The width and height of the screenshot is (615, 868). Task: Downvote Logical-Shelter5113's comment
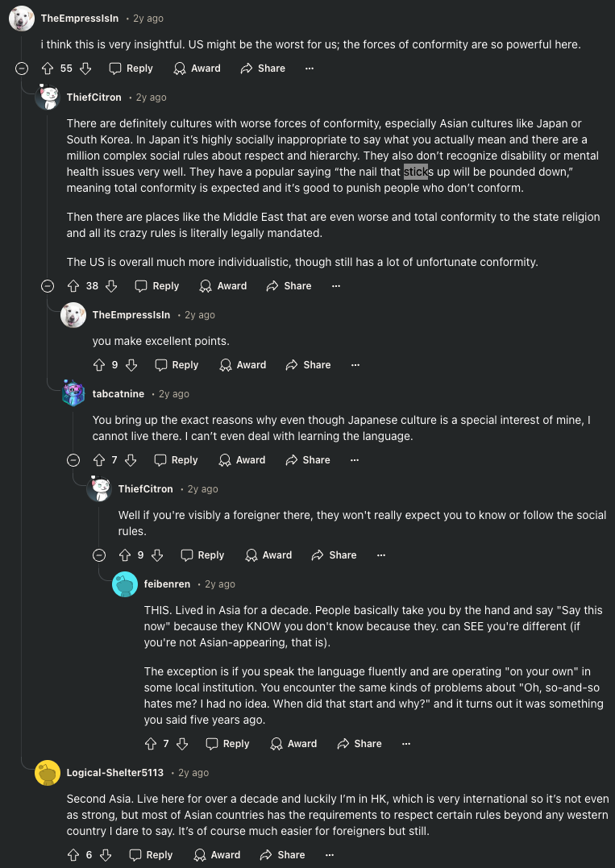pyautogui.click(x=106, y=855)
